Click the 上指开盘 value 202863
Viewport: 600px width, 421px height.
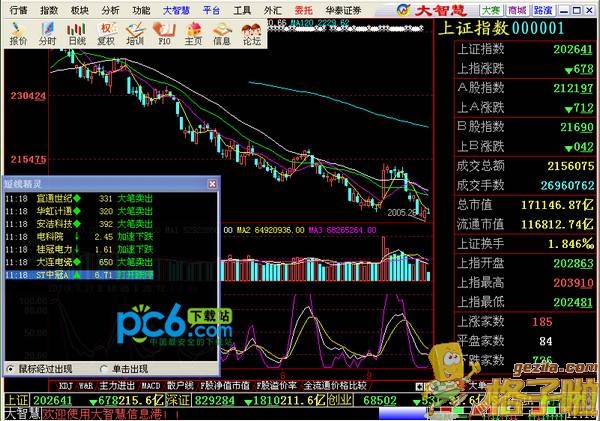coord(573,263)
